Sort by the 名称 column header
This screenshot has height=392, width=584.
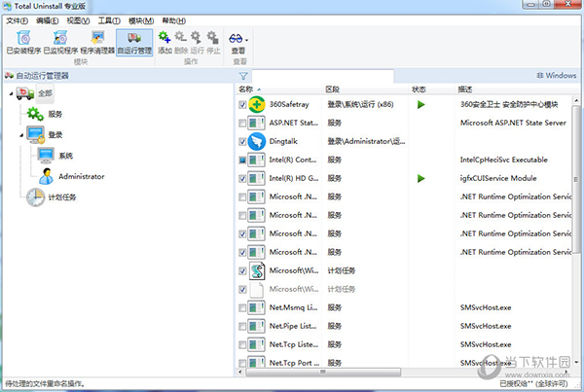[x=246, y=89]
